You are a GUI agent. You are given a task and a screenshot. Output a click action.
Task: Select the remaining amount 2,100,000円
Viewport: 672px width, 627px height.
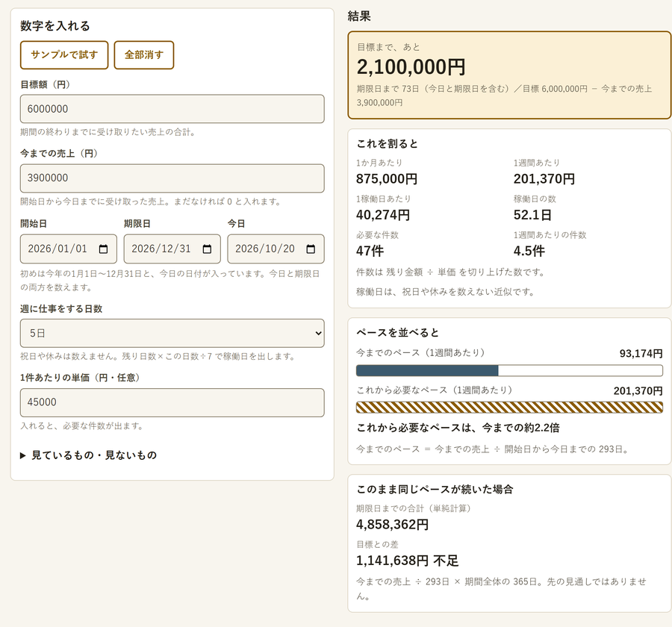[411, 67]
